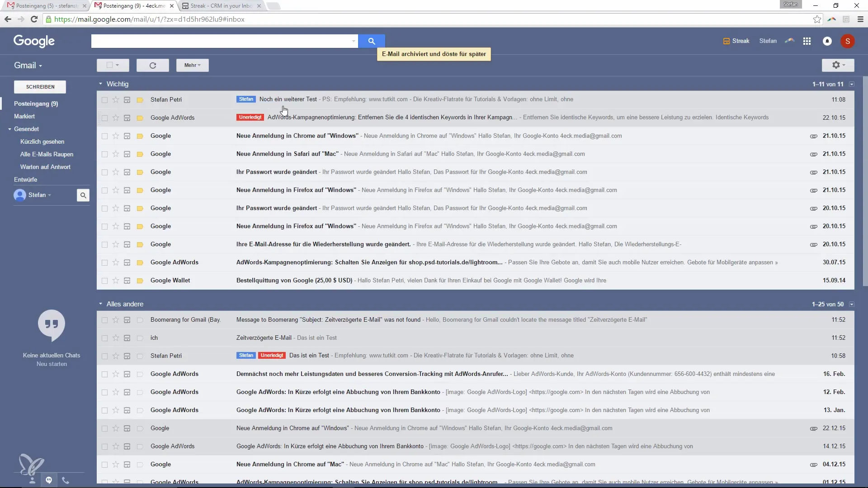Select the Google AdWords 16. Feb. email checkbox
This screenshot has width=868, height=488.
tap(104, 374)
